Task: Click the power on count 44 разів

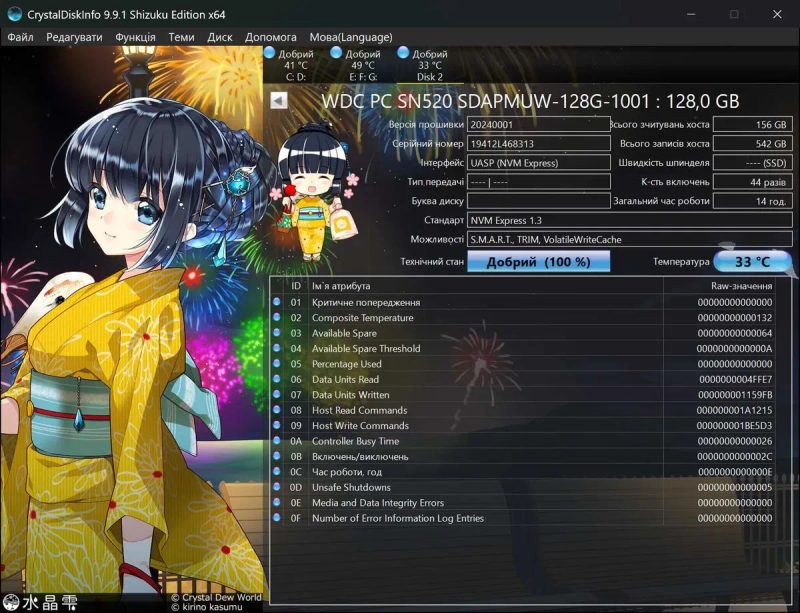Action: tap(753, 182)
